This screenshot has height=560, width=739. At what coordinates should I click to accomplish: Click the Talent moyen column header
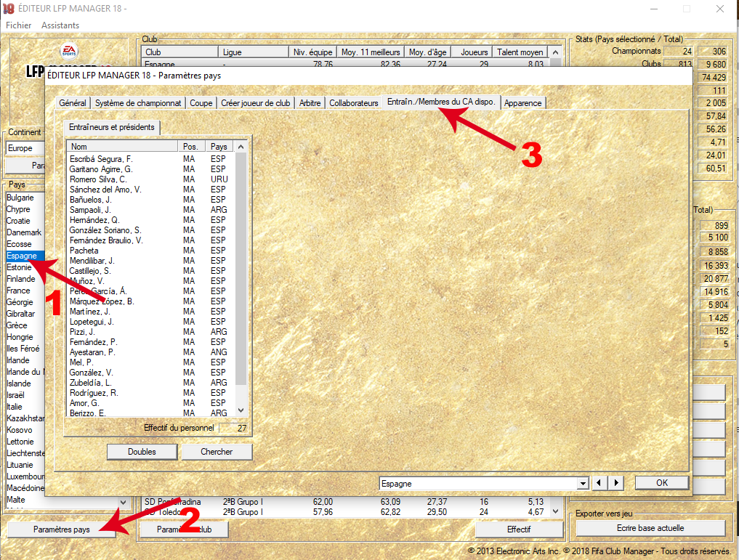click(520, 52)
